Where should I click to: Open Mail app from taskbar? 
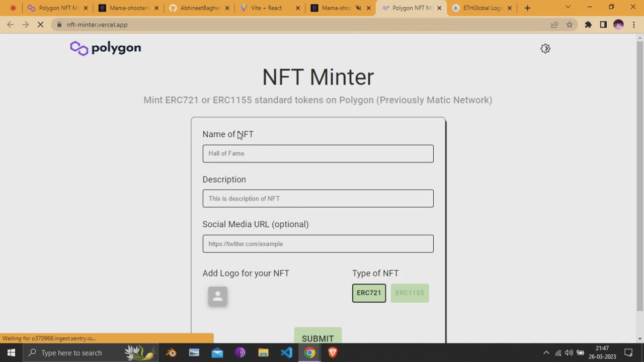217,353
